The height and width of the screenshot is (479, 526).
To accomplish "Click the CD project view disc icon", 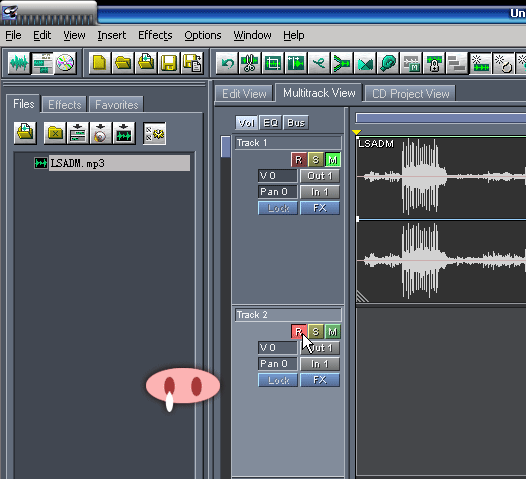I will click(x=65, y=63).
